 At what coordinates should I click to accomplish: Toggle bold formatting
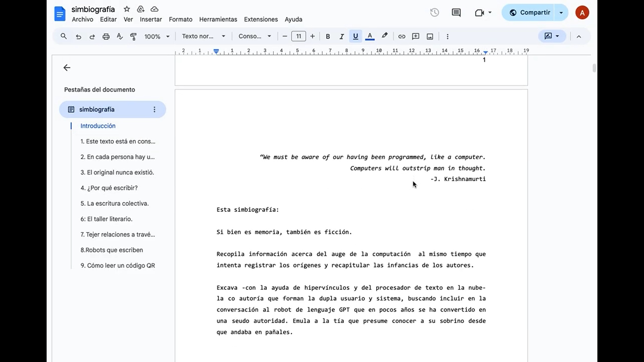tap(328, 37)
